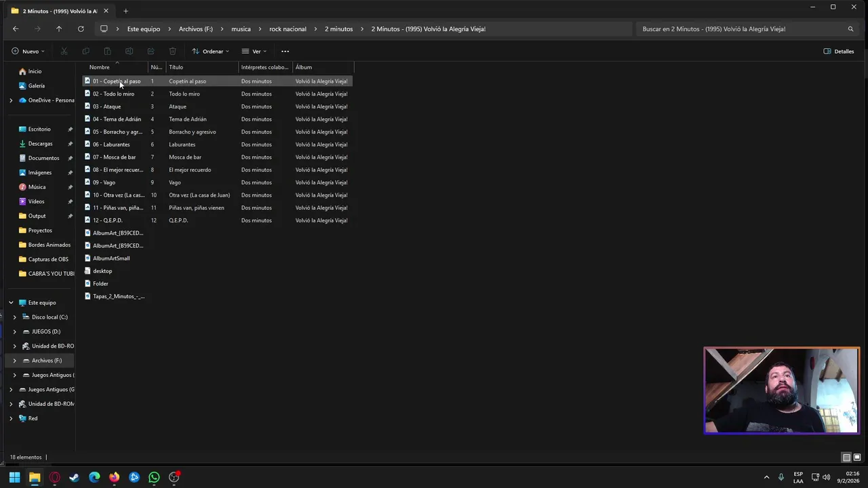The height and width of the screenshot is (488, 868).
Task: Expand OneDrive - Personal tree node
Action: point(11,100)
